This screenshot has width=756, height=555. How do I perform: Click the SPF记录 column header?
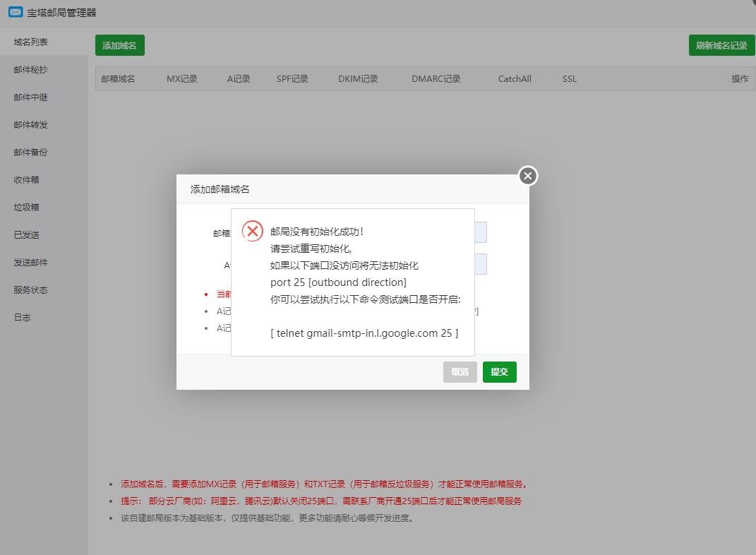click(292, 78)
